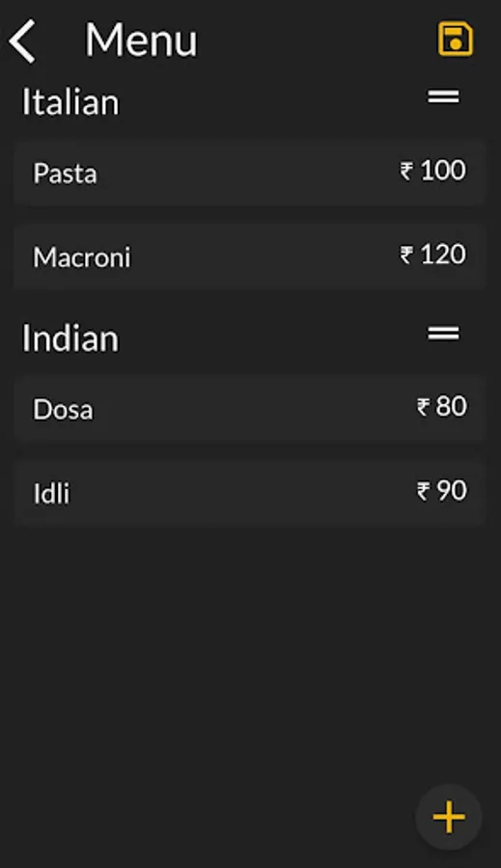Tap the back arrow icon

click(22, 41)
